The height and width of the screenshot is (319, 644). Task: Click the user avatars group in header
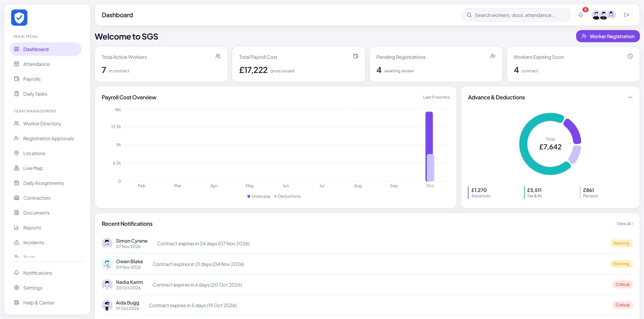604,15
